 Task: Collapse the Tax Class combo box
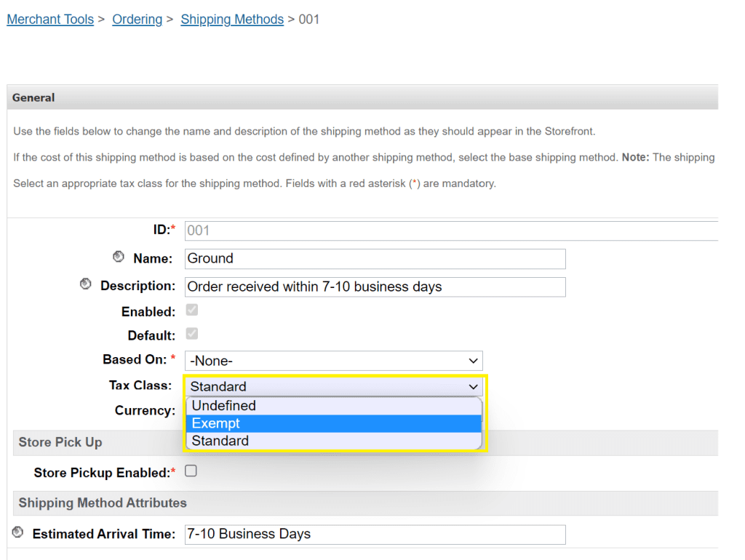(x=333, y=387)
